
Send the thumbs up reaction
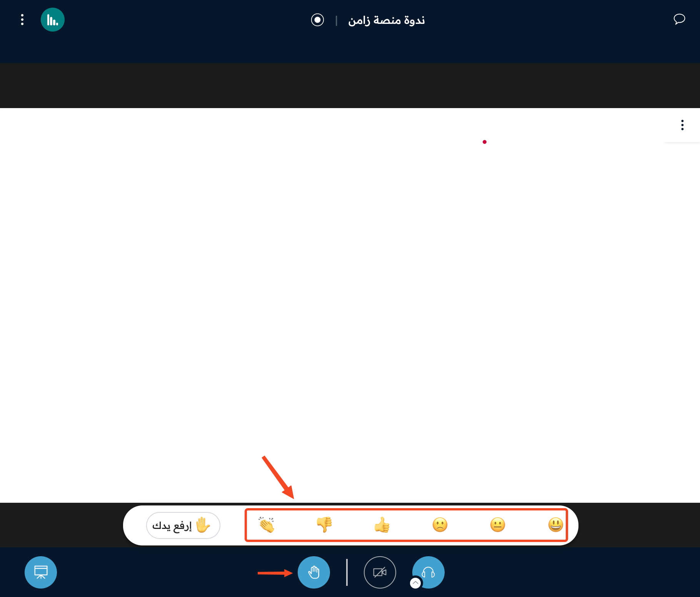pyautogui.click(x=382, y=525)
